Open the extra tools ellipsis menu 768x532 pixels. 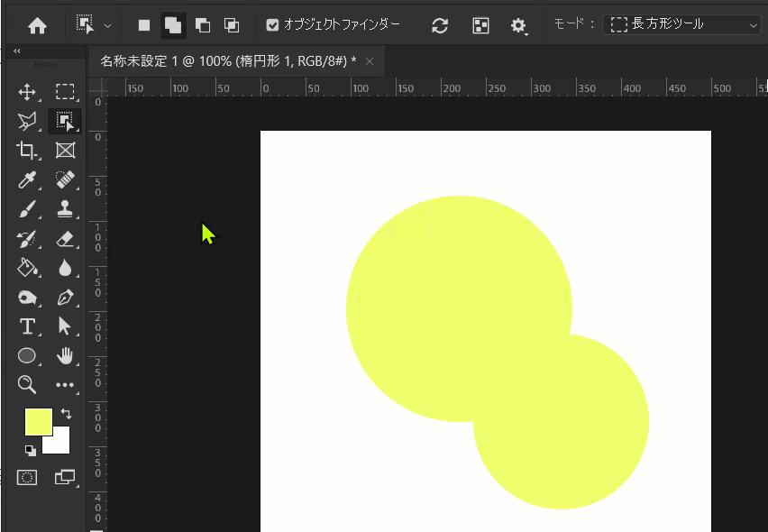tap(65, 385)
